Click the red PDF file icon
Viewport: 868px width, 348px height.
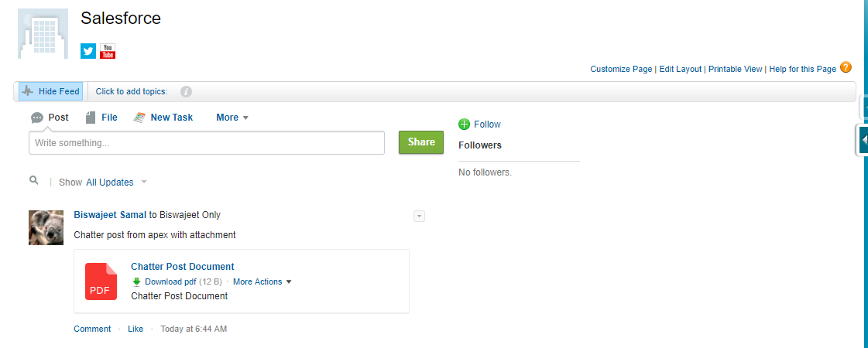pos(101,281)
